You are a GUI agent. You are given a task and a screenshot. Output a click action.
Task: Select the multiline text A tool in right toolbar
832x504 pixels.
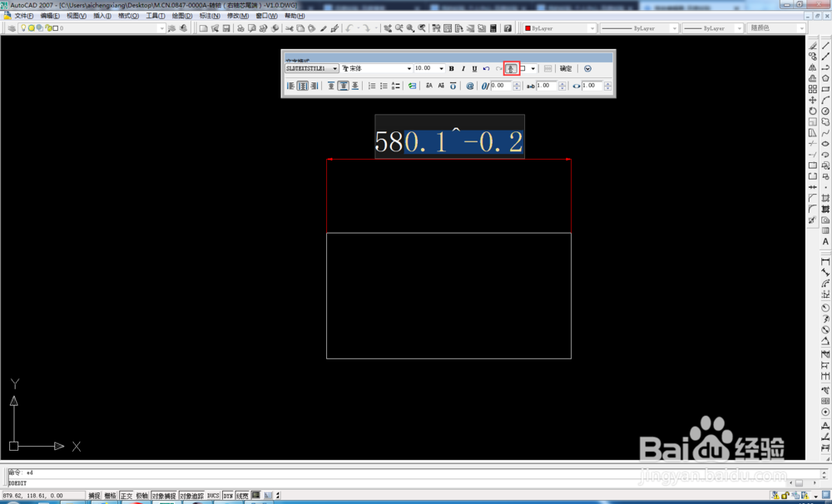point(825,242)
